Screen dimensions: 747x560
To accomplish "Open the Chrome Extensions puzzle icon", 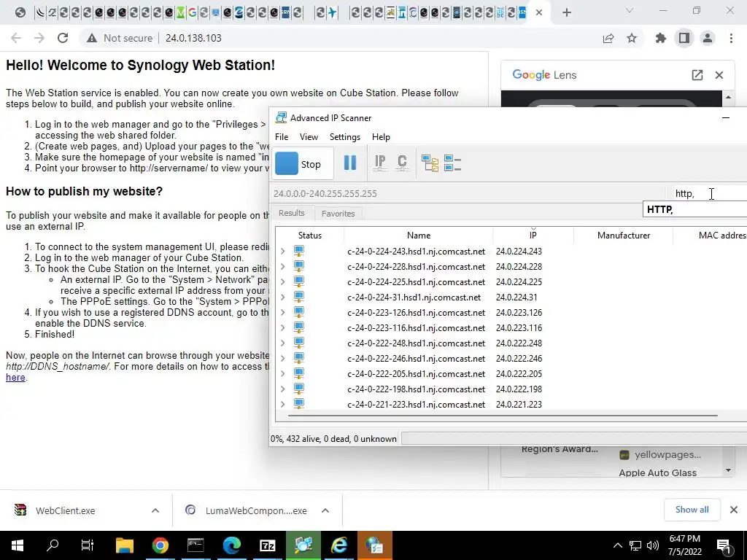I will [x=661, y=38].
